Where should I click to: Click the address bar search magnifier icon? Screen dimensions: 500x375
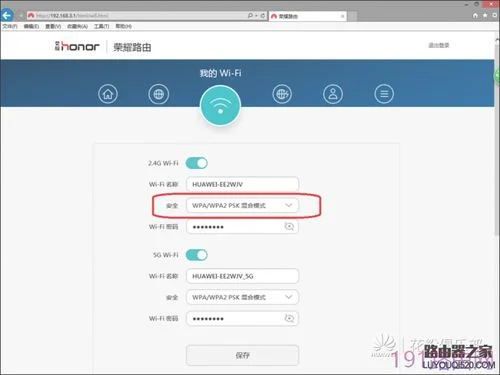coord(250,16)
